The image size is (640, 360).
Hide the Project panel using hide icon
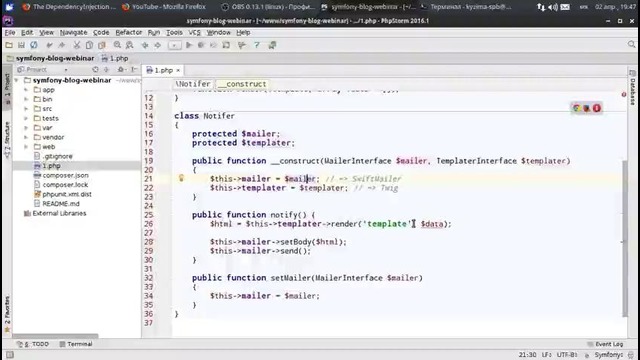coord(134,70)
